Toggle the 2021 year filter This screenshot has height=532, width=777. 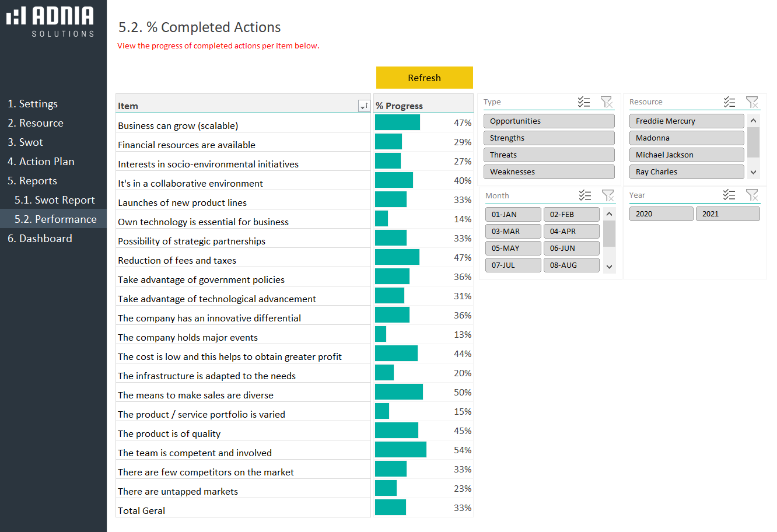[727, 214]
